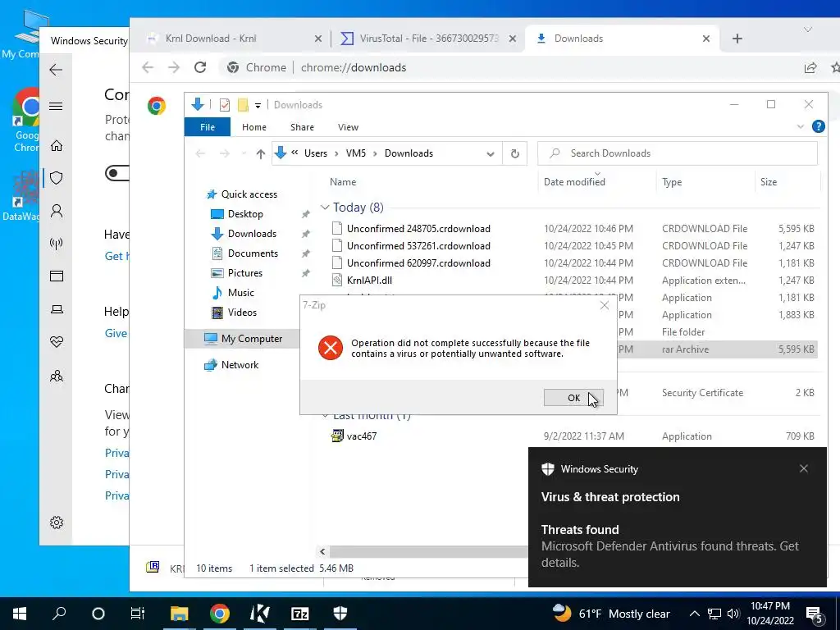The height and width of the screenshot is (630, 840).
Task: Open a new Chrome tab
Action: click(737, 39)
